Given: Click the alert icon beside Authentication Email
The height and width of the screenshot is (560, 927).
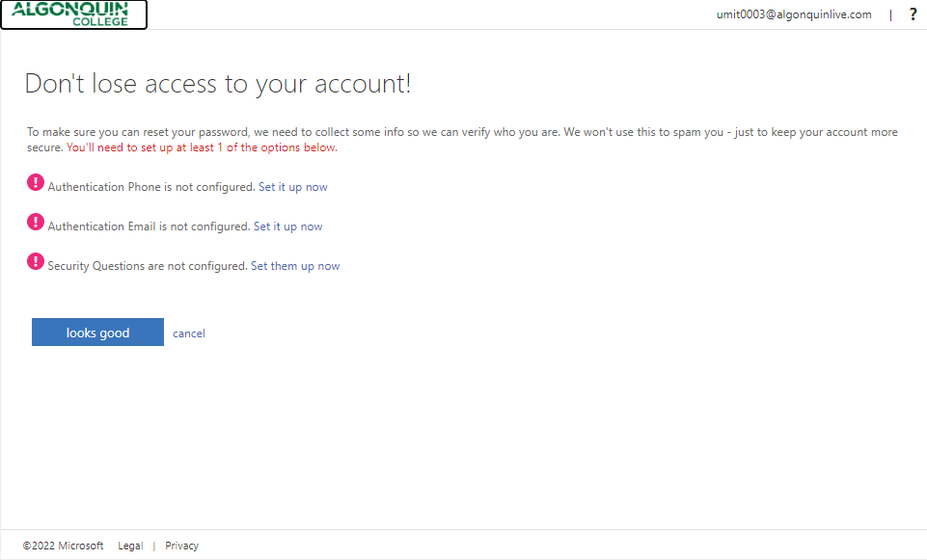Looking at the screenshot, I should 36,222.
